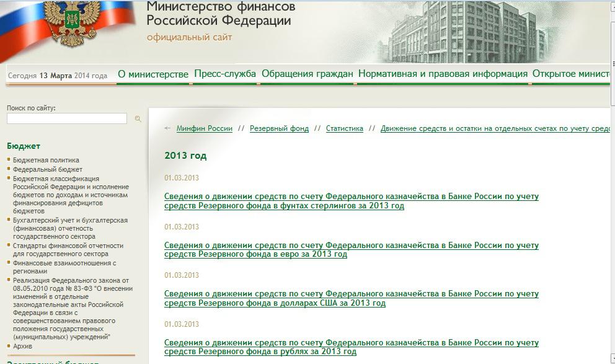
Task: Open report in евро за 2013 год
Action: [352, 250]
